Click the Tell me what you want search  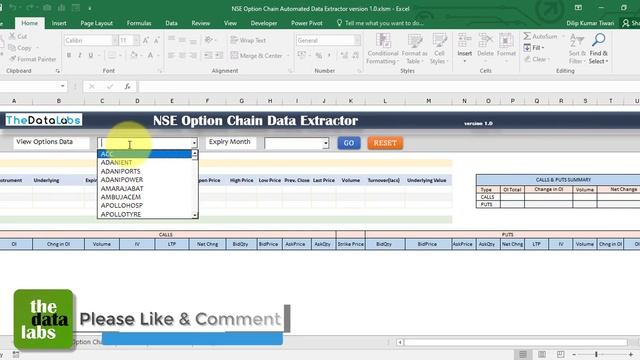(380, 23)
